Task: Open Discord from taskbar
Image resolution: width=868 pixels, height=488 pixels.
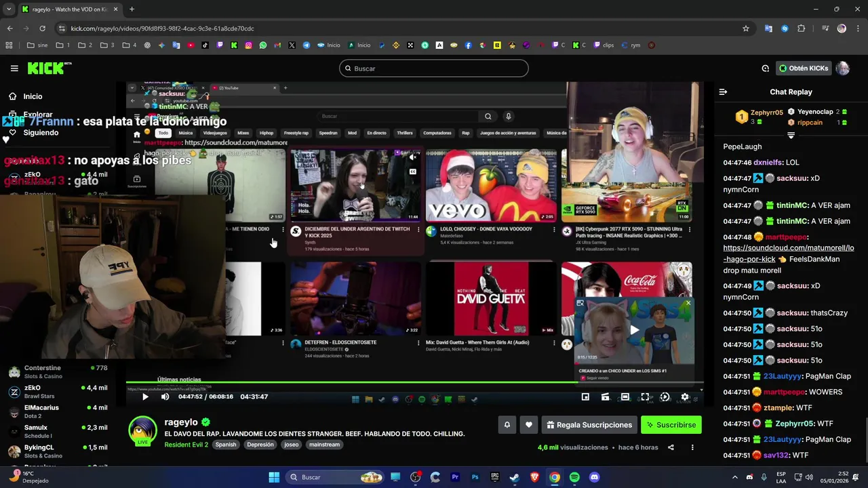Action: [x=595, y=477]
